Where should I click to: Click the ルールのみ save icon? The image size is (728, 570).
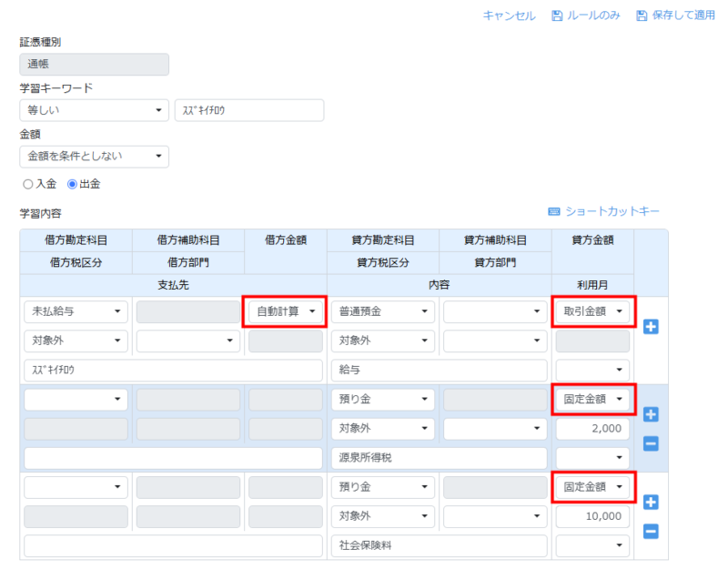point(557,16)
